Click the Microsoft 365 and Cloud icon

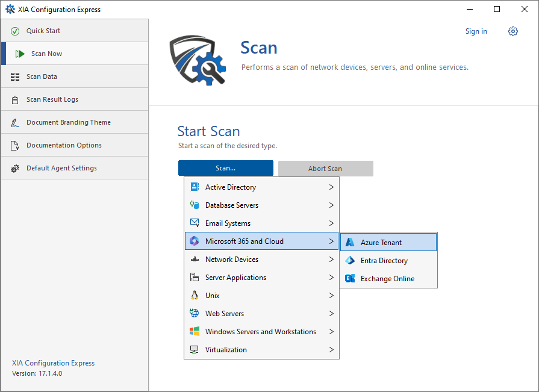point(194,241)
